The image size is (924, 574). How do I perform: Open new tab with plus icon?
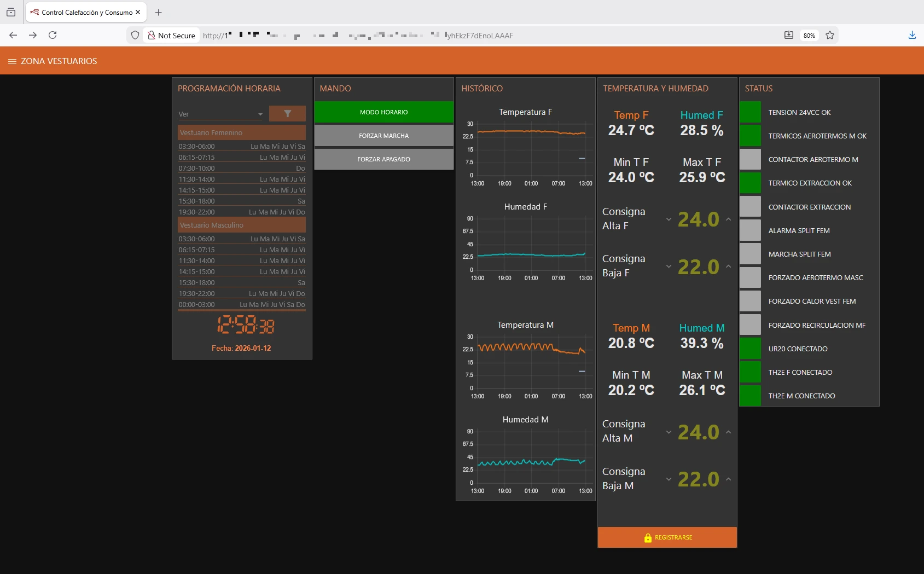159,12
